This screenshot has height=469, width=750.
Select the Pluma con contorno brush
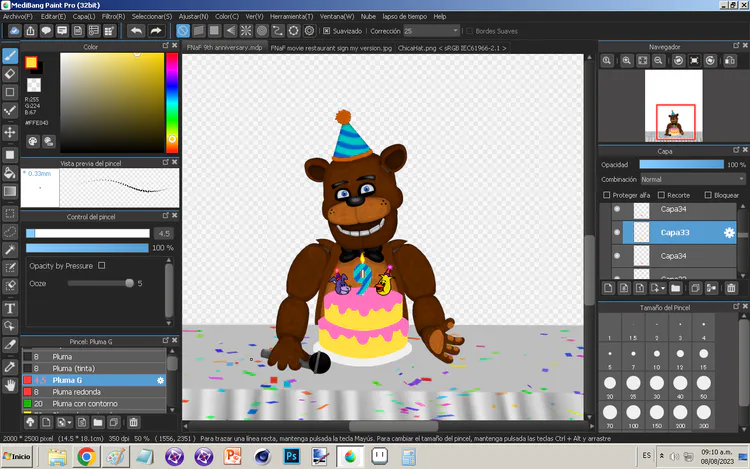point(94,404)
